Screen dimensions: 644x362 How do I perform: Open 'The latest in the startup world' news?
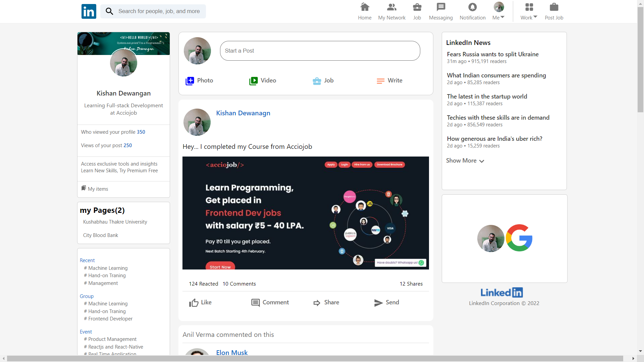[x=487, y=97]
